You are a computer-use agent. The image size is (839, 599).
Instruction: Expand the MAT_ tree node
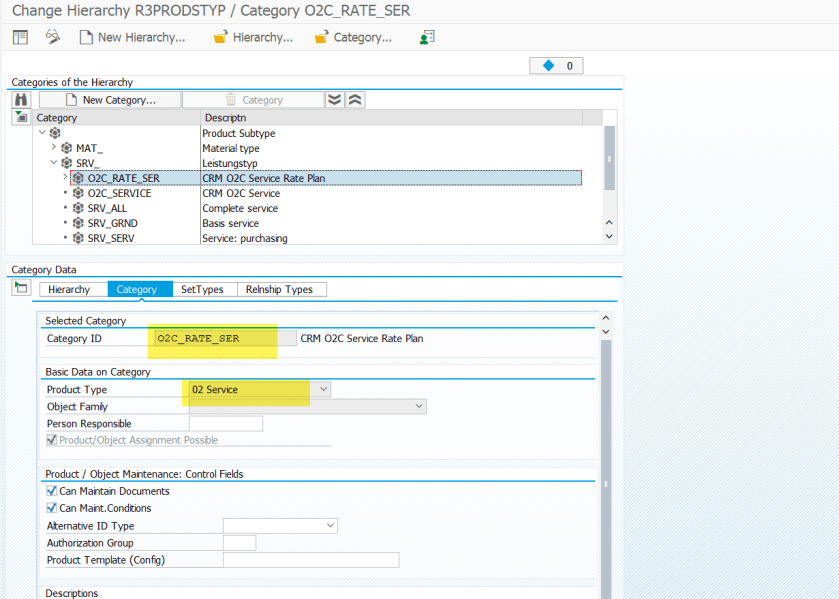tap(54, 148)
